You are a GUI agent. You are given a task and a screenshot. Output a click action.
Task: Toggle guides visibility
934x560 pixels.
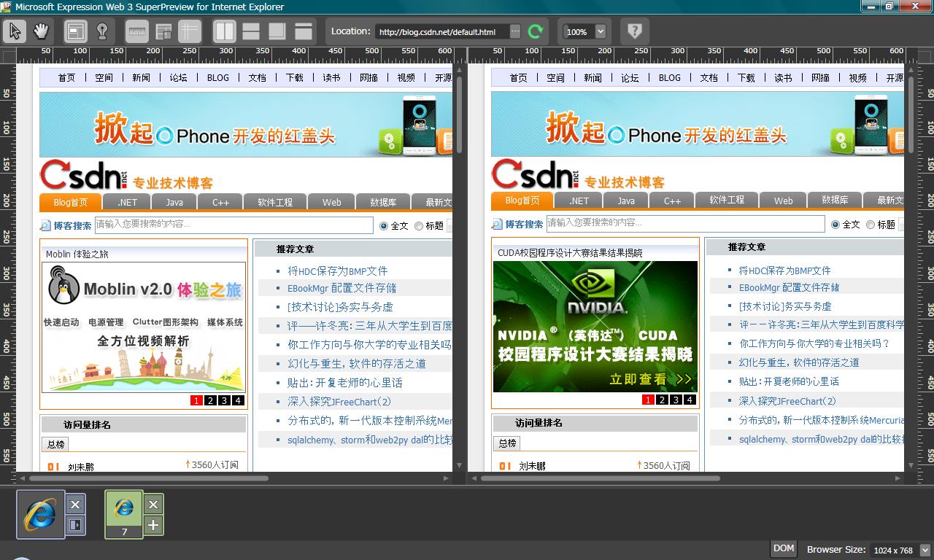tap(190, 31)
